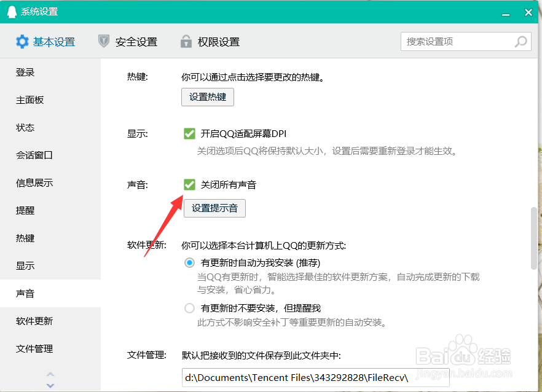Click the 你可以选择本台计算机上QQ的更新方式 text
This screenshot has height=392, width=542.
[264, 246]
